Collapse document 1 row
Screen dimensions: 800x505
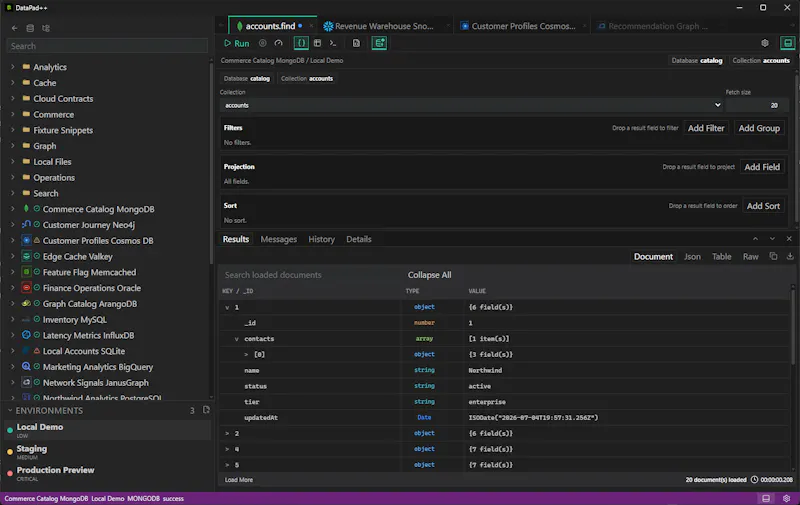click(x=227, y=308)
